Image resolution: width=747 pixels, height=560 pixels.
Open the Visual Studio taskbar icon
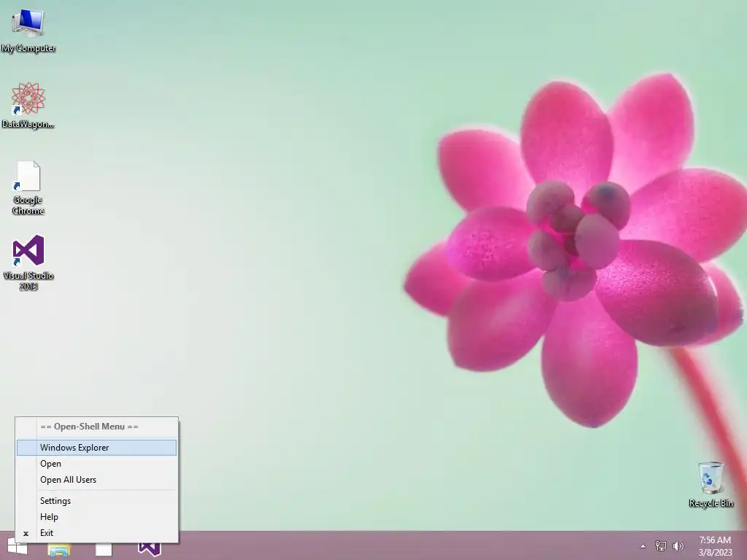pos(149,549)
